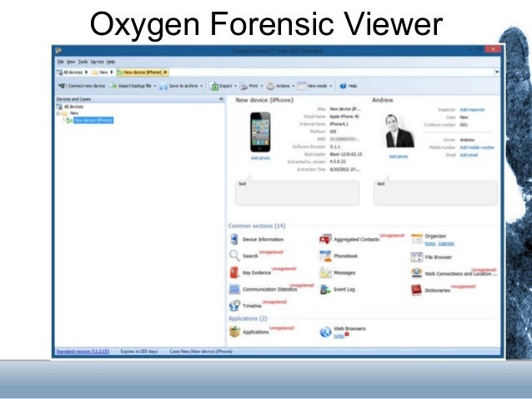Viewport: 532px width, 399px height.
Task: Open the Tools menu
Action: (x=83, y=62)
